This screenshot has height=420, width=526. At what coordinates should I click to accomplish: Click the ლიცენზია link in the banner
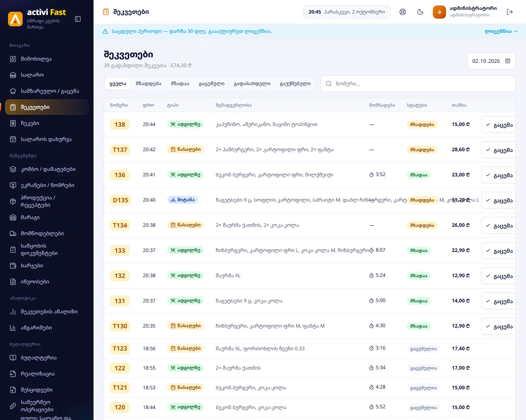(501, 31)
